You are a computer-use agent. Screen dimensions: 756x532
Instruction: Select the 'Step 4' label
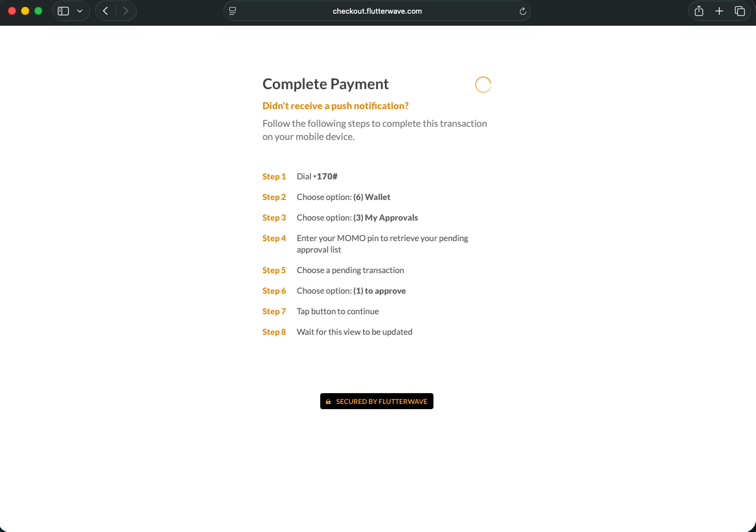(274, 238)
